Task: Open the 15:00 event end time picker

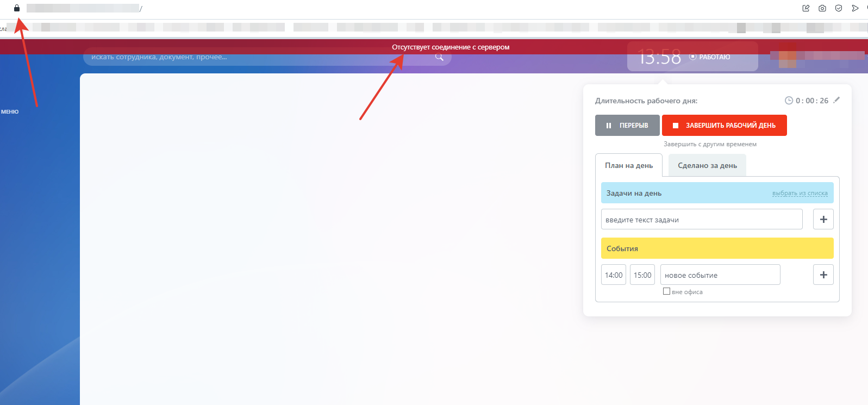Action: pos(642,275)
